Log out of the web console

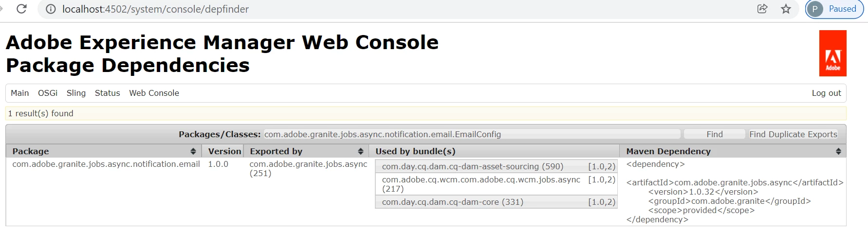[x=826, y=93]
